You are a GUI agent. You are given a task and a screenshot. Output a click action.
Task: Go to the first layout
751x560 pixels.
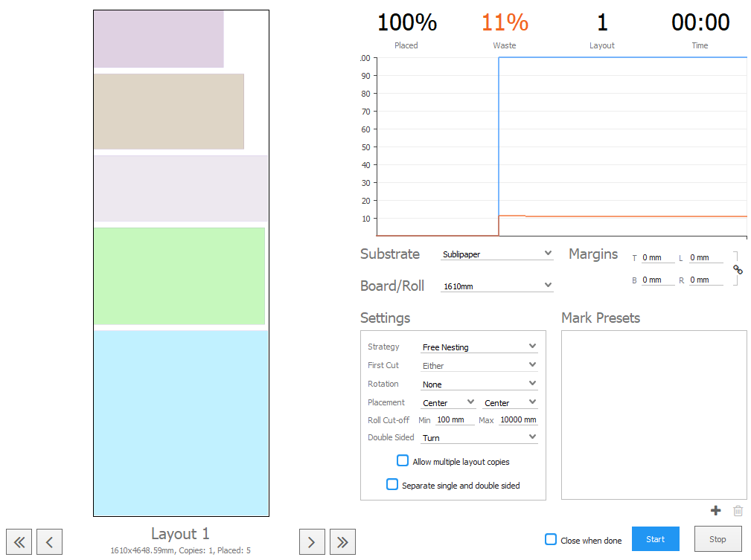pos(19,541)
